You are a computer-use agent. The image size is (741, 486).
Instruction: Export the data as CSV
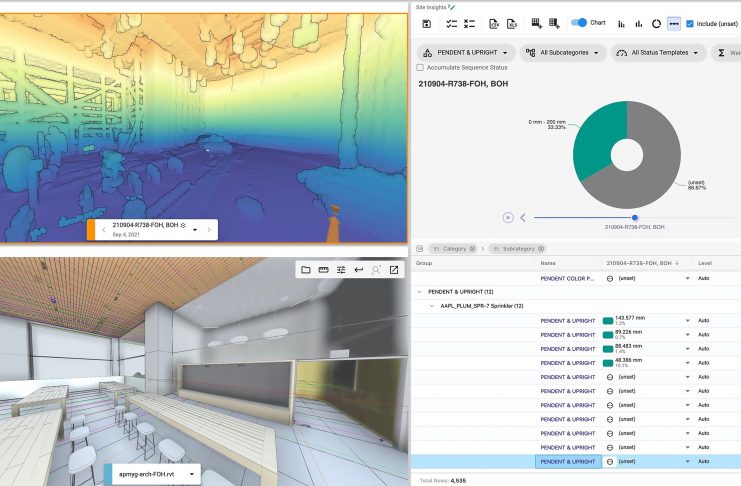pos(493,23)
